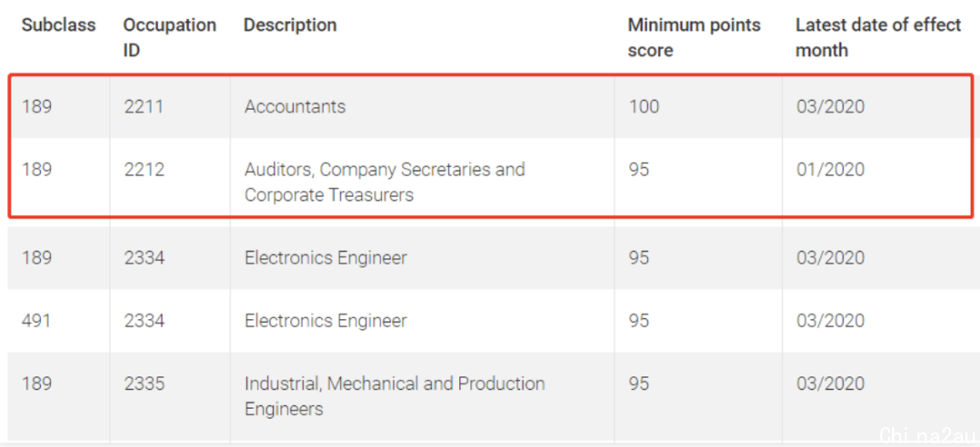Click occupation ID 2335

point(143,384)
